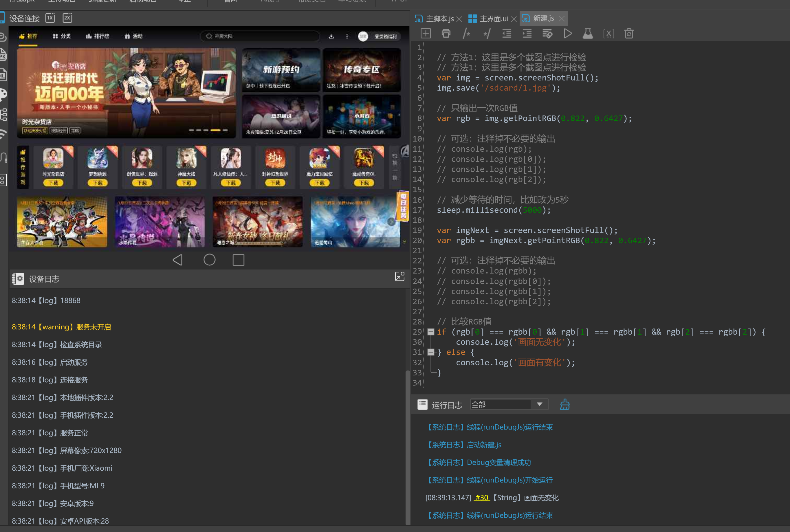The image size is (790, 532).
Task: Click the remove block comment */ icon
Action: point(487,34)
